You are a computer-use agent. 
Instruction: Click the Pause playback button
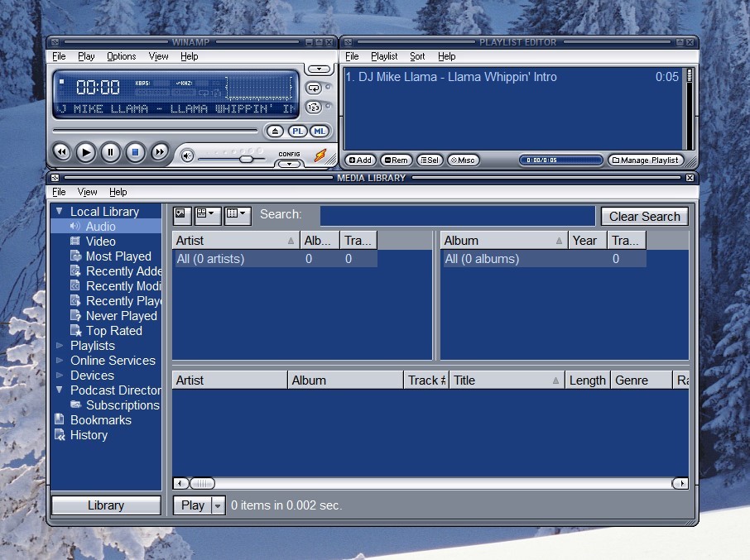(x=110, y=152)
